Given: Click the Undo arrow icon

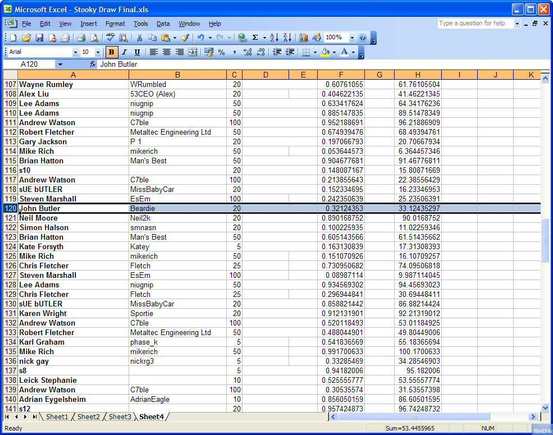Looking at the screenshot, I should click(x=201, y=38).
